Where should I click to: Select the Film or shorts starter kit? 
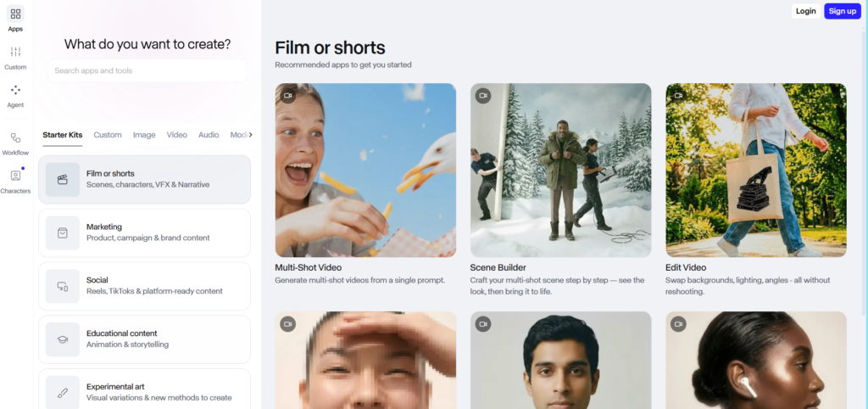[144, 180]
